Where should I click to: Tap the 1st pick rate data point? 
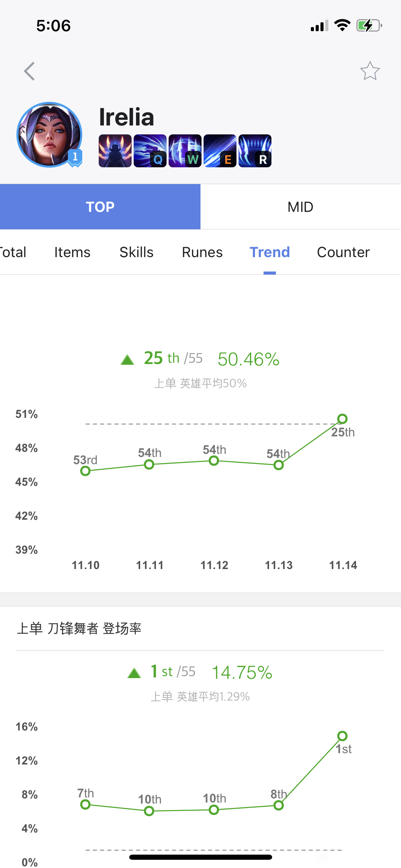point(342,736)
